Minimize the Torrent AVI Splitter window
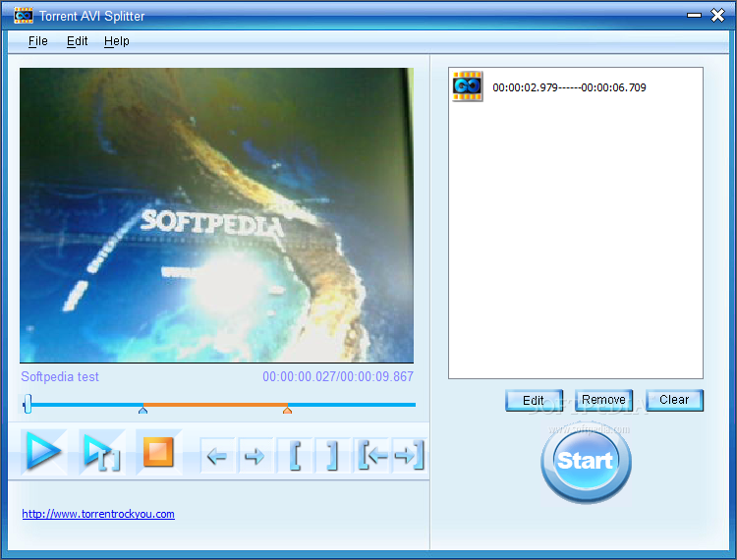This screenshot has height=560, width=737. coord(694,16)
